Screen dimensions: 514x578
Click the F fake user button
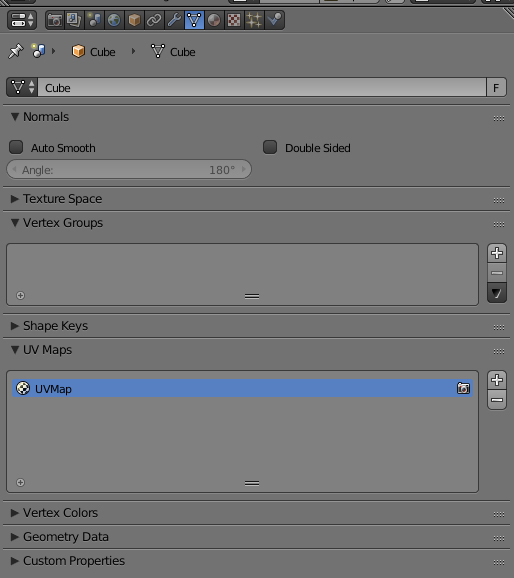coord(496,87)
